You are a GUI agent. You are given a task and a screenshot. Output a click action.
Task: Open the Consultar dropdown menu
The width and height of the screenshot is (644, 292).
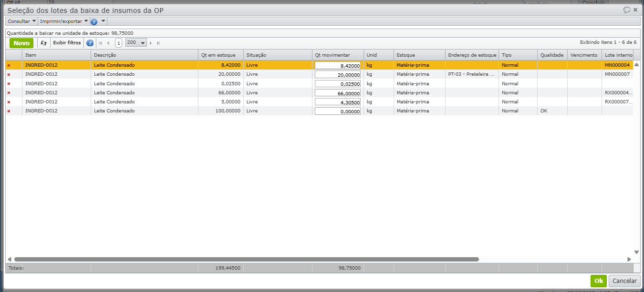point(22,21)
